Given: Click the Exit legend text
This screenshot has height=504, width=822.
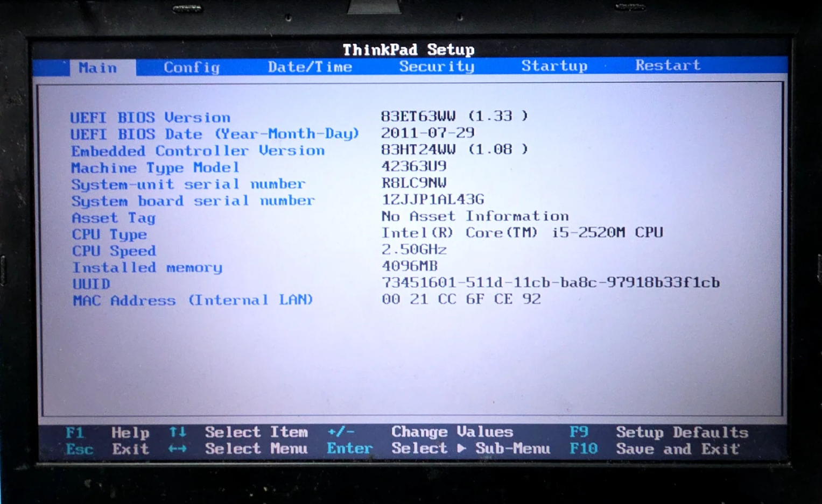Looking at the screenshot, I should [130, 449].
